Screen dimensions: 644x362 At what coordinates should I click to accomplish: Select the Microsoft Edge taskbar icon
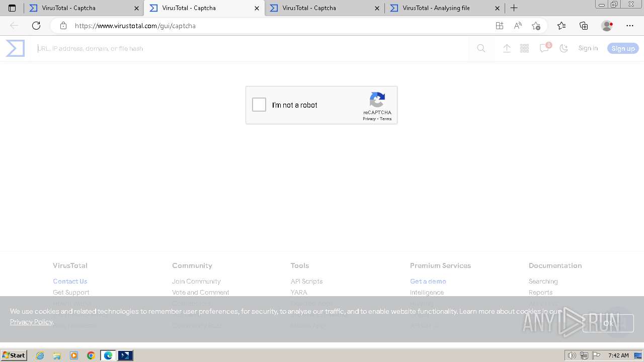108,355
